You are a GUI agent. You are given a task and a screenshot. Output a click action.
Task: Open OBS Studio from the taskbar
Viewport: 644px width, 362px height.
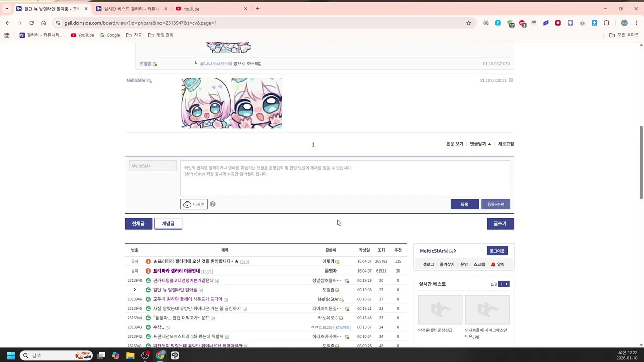145,355
